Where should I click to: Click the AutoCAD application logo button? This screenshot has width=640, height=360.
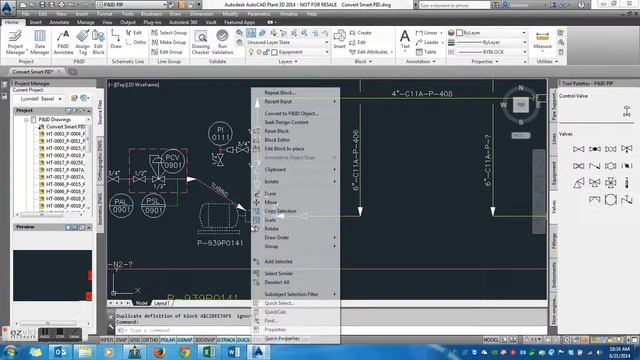click(x=7, y=7)
